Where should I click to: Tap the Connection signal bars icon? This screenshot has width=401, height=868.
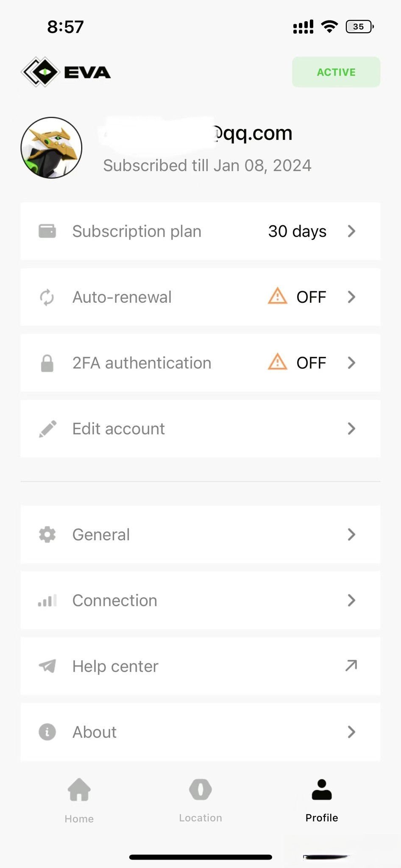tap(47, 600)
